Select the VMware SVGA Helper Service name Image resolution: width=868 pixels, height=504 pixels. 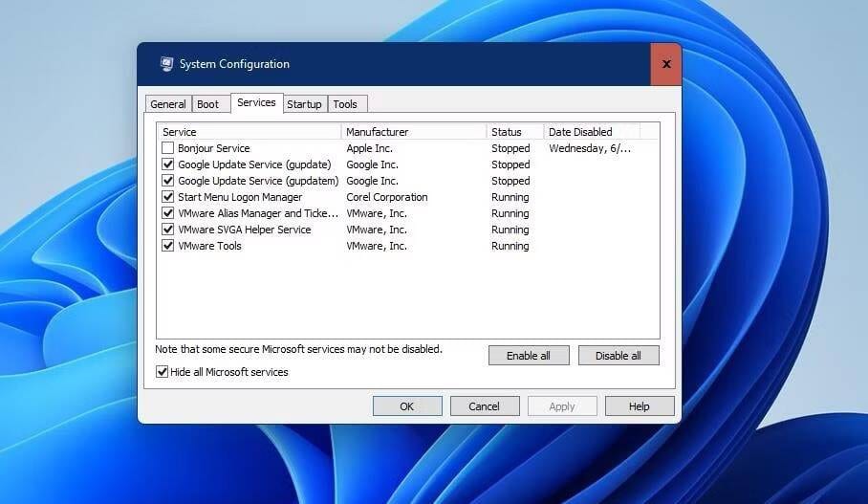(244, 230)
